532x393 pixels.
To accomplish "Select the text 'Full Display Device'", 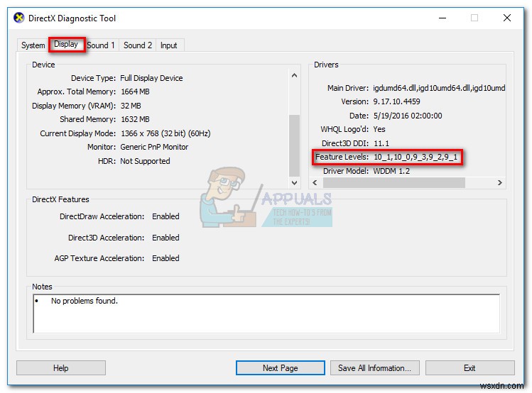I will click(151, 78).
